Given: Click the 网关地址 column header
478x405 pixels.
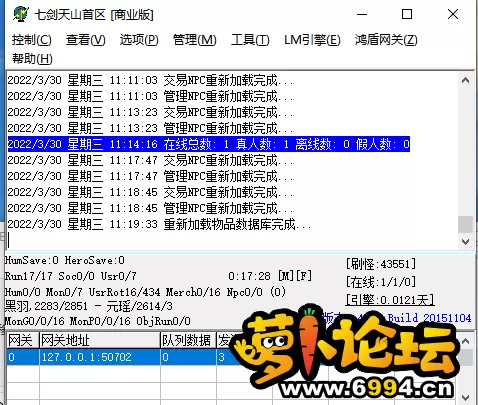Looking at the screenshot, I should point(100,340).
